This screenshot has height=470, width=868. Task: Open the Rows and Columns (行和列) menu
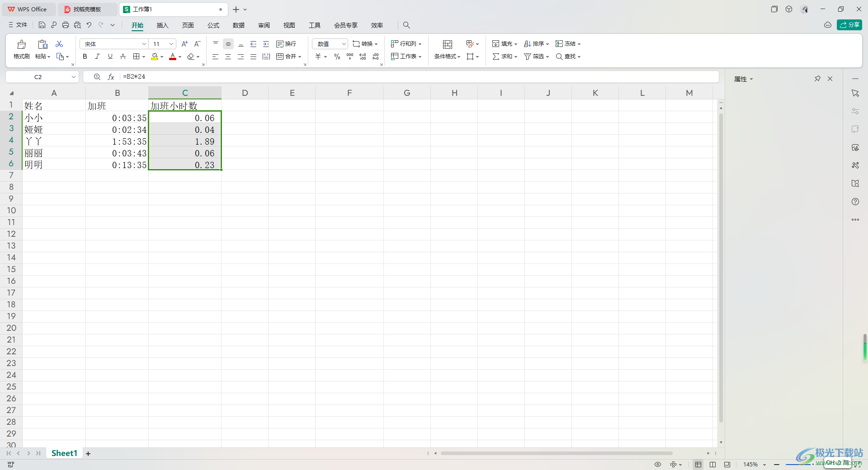[x=406, y=44]
